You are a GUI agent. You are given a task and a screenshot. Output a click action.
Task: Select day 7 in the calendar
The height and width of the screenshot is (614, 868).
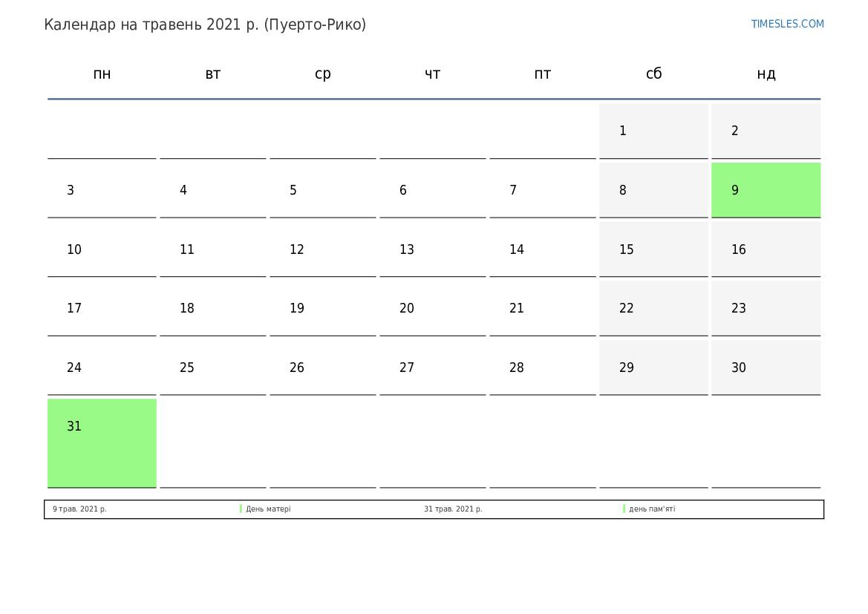point(543,190)
